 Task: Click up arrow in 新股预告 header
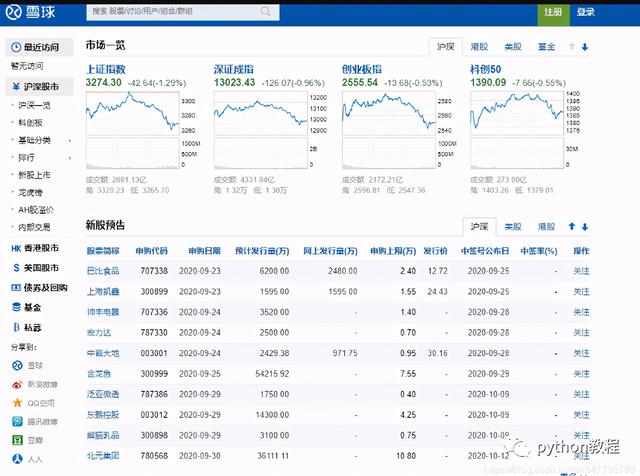pyautogui.click(x=572, y=227)
